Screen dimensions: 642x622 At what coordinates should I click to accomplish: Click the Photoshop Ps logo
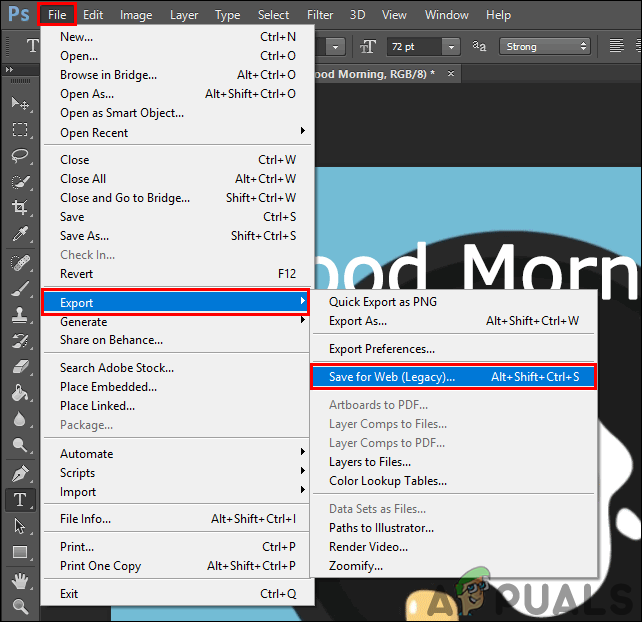pos(19,14)
